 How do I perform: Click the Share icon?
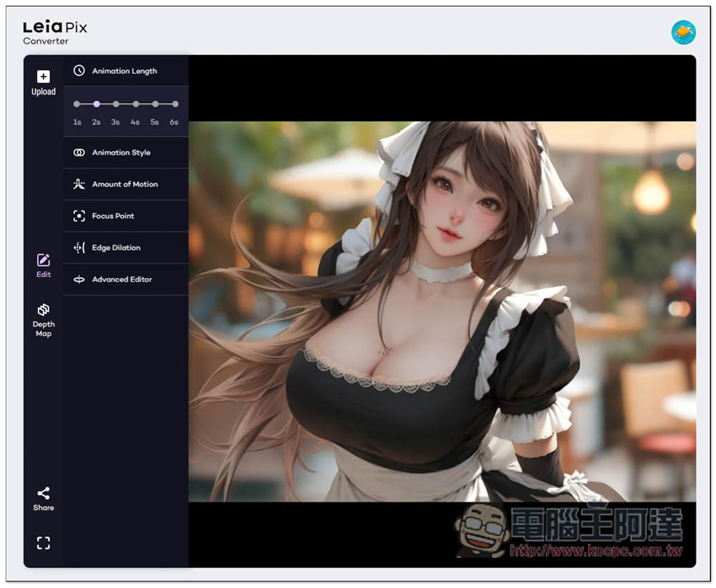coord(43,493)
